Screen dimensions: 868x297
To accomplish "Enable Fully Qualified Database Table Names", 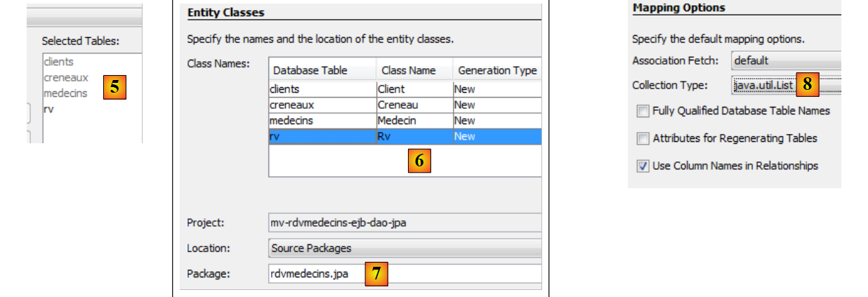I will click(x=643, y=111).
